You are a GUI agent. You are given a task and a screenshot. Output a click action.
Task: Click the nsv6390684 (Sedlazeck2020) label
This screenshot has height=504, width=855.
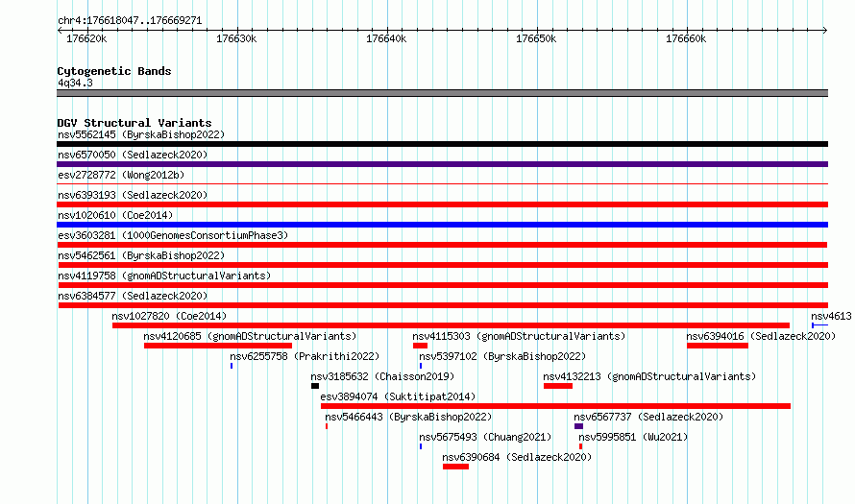[x=517, y=457]
